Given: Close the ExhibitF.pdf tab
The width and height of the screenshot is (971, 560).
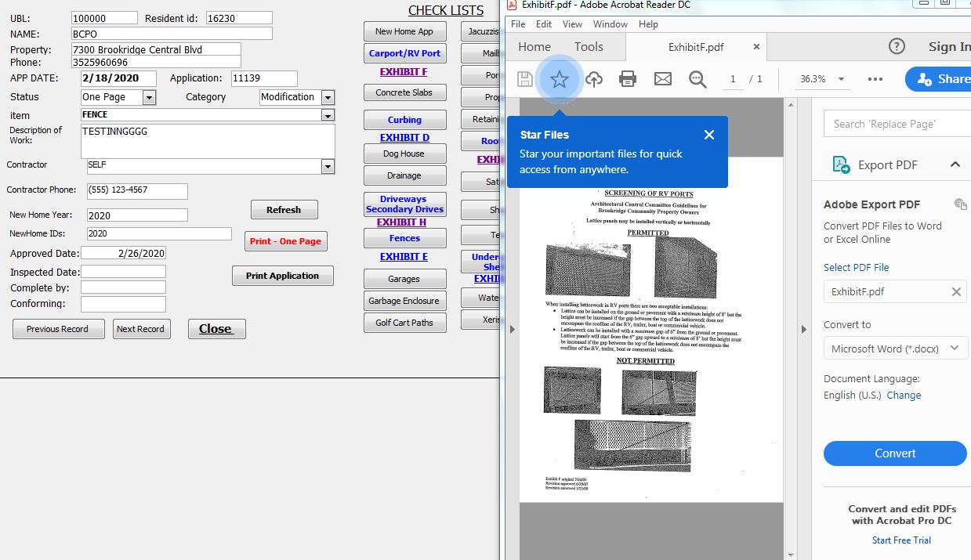Looking at the screenshot, I should 756,47.
